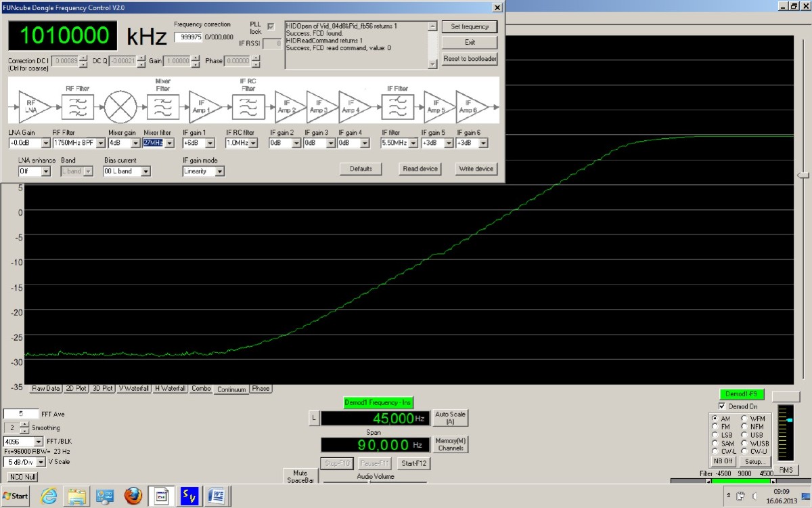Open the IF gain mode Linearity dropdown
812x508 pixels.
pos(219,171)
